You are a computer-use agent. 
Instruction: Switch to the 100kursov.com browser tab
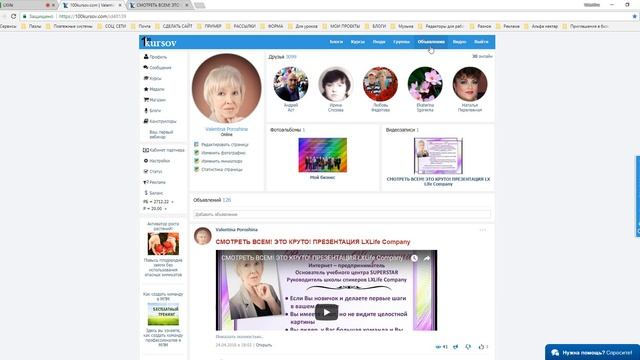point(92,5)
